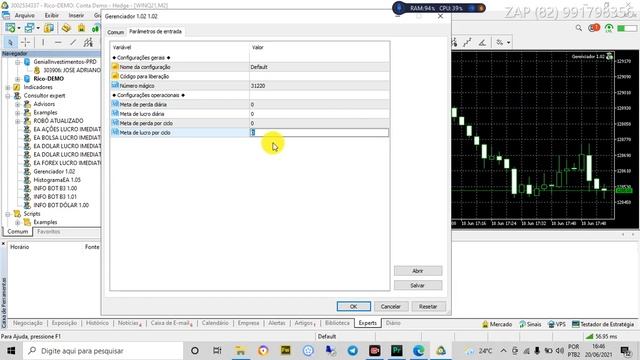Select INFO BOT DÓLAR 1.00 in navigator
Viewport: 640px width, 360px height.
click(61, 205)
